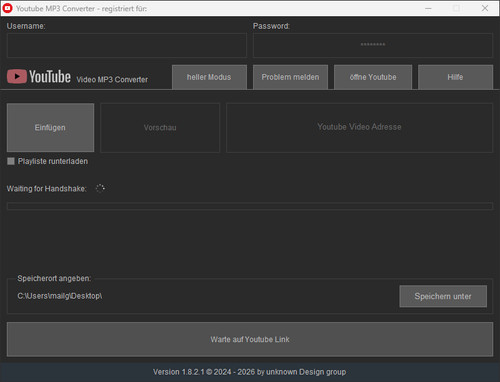The image size is (500, 382).
Task: Open Hilfe
Action: 455,77
